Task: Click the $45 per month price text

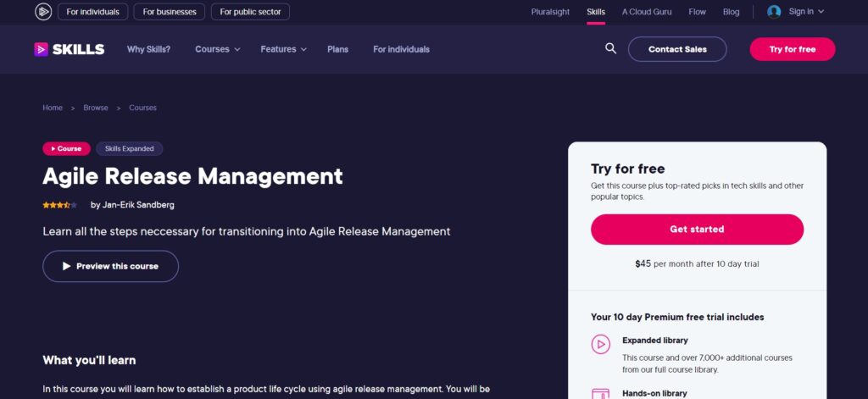Action: tap(697, 264)
